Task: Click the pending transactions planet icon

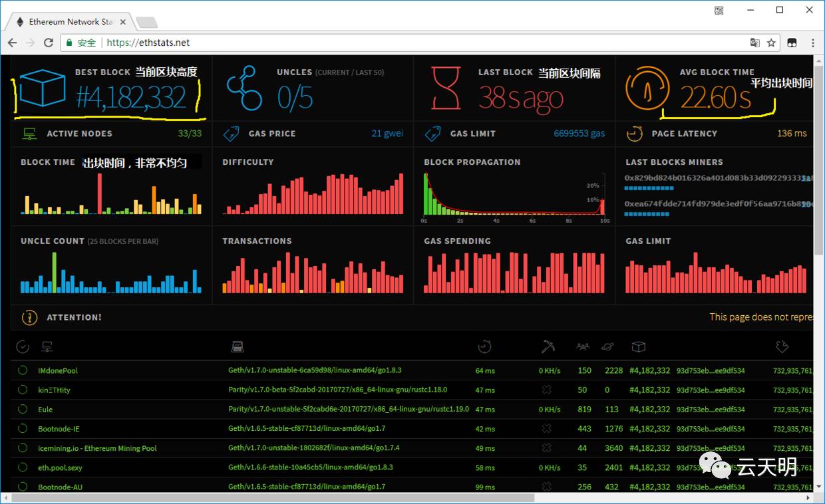Action: point(607,346)
